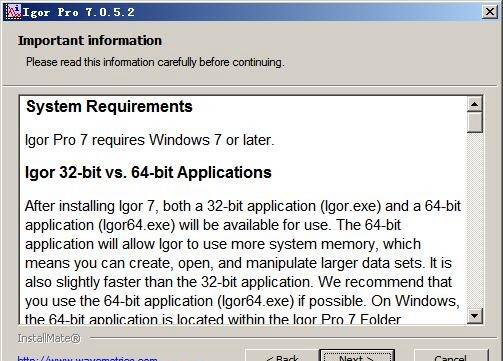Click the 'Please read this information carefully' text
The image size is (503, 361).
(x=155, y=62)
